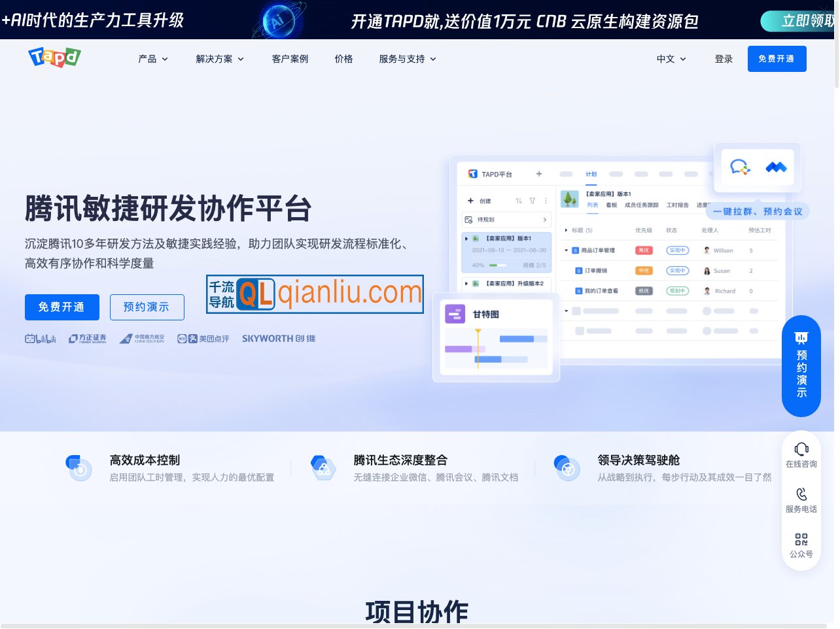
Task: Click the 领导决策驾驶舱 feature icon
Action: pyautogui.click(x=567, y=467)
